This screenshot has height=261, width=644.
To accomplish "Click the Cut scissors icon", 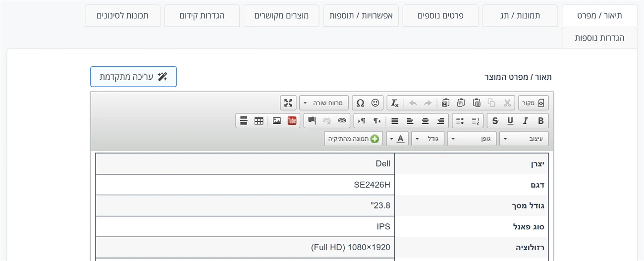I will pyautogui.click(x=507, y=103).
